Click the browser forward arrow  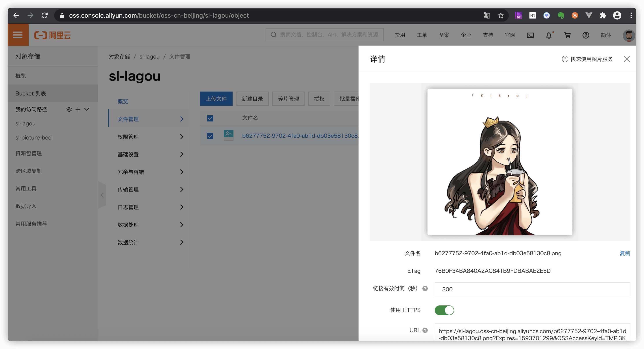[30, 15]
